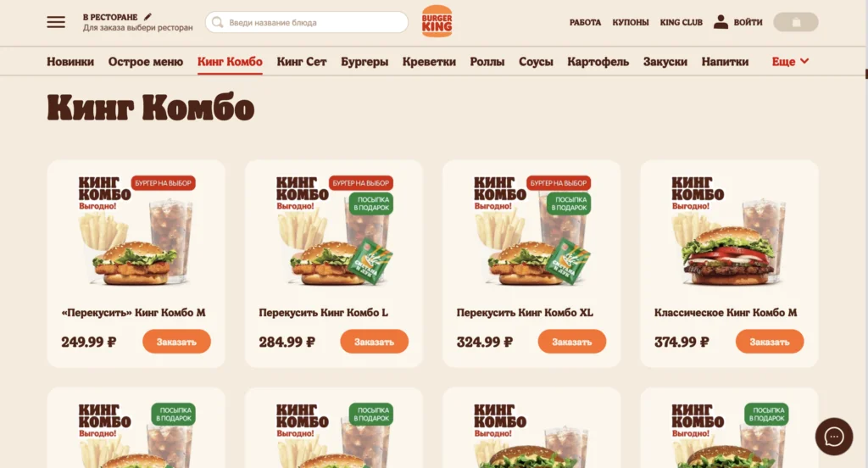The width and height of the screenshot is (868, 468).
Task: Click the search magnifier icon
Action: tap(218, 22)
